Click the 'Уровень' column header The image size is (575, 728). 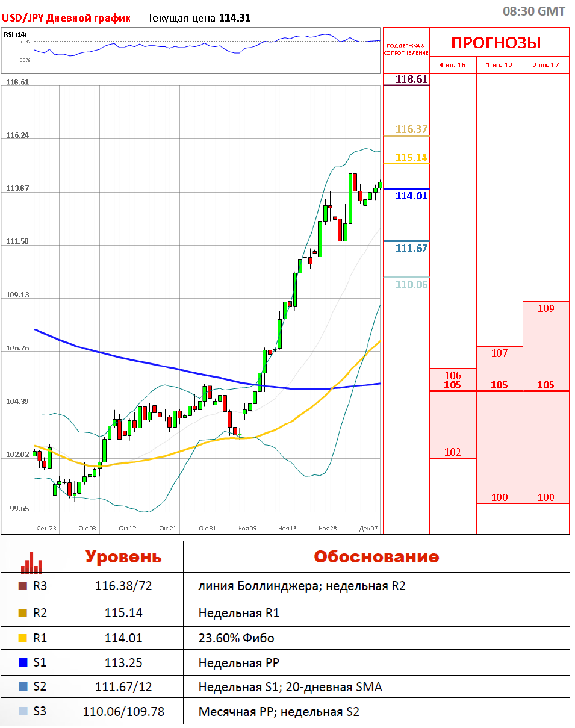coord(123,556)
